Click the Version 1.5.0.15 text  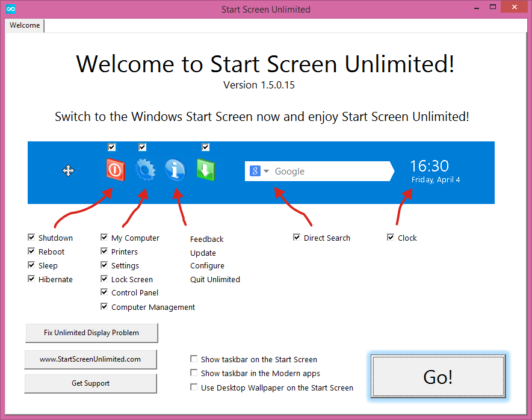coord(259,85)
